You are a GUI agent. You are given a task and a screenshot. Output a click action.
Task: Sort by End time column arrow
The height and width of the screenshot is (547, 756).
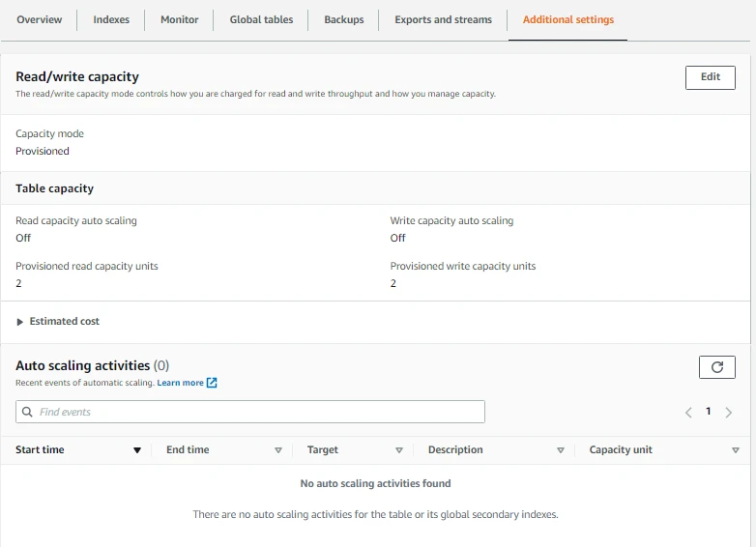pyautogui.click(x=278, y=450)
